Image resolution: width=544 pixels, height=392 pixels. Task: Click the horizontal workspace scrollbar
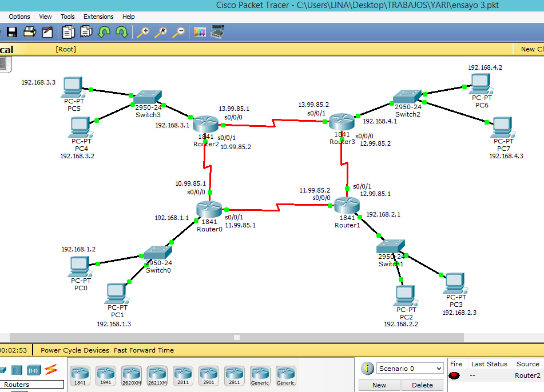(x=237, y=337)
